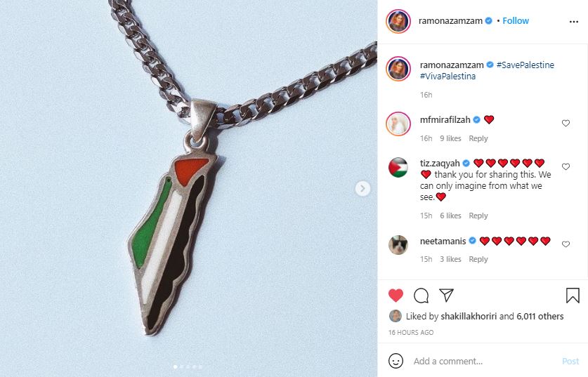
Task: Unlike the post with red heart icon
Action: click(396, 296)
